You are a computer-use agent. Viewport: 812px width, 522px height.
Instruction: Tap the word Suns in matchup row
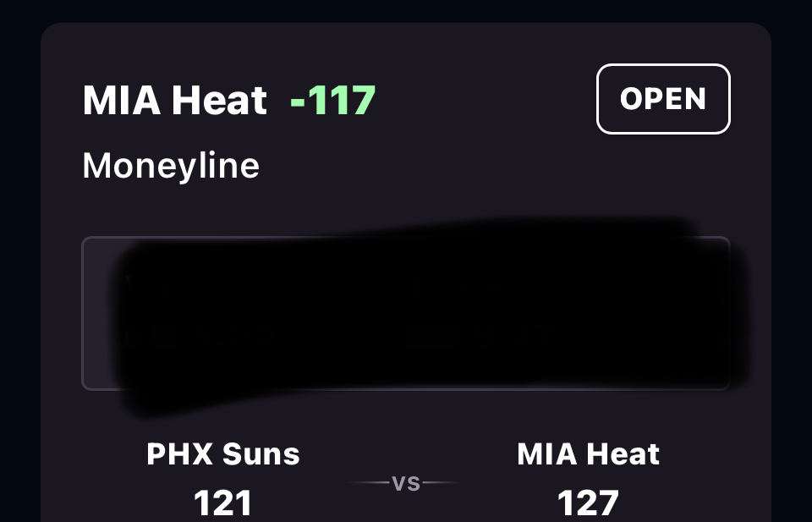(262, 454)
